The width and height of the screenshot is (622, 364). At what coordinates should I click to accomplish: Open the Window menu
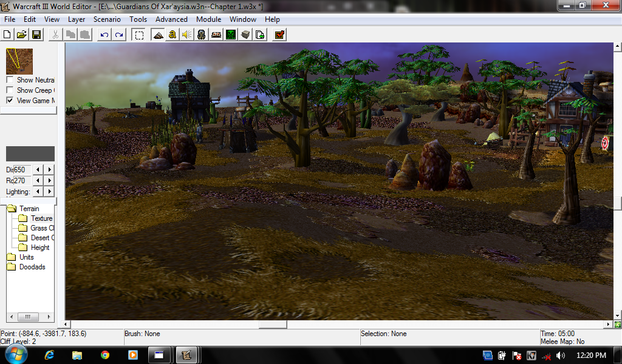point(243,19)
